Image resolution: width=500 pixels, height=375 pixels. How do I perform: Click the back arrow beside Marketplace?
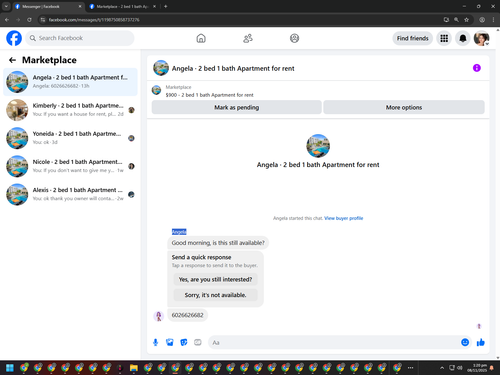pos(12,60)
